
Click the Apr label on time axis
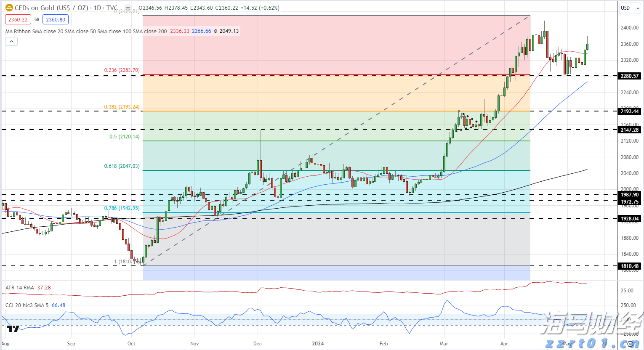tap(504, 344)
